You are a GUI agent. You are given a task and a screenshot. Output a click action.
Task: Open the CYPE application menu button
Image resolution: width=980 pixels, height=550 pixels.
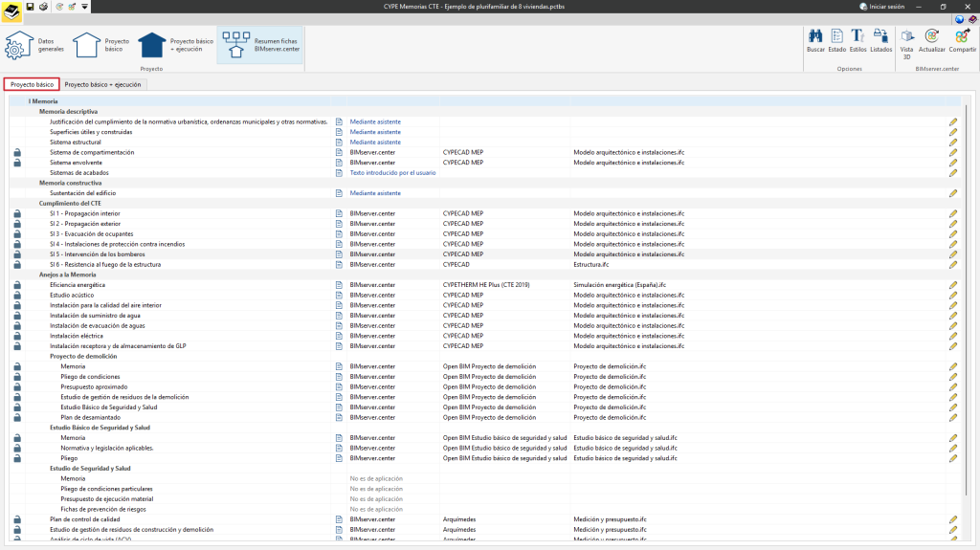coord(11,11)
